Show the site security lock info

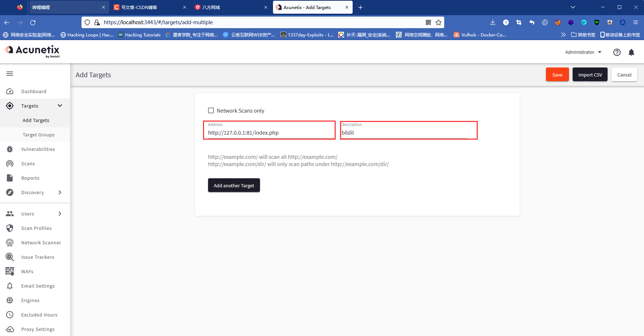97,22
